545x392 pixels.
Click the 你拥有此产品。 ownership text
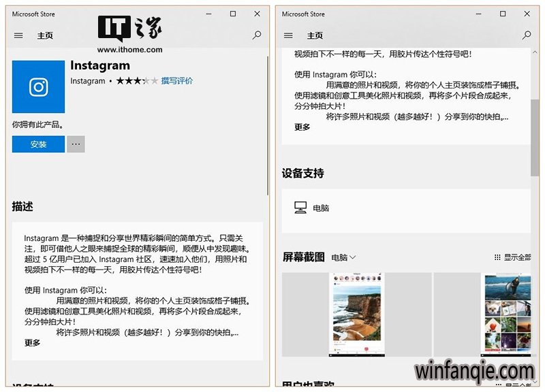click(38, 125)
